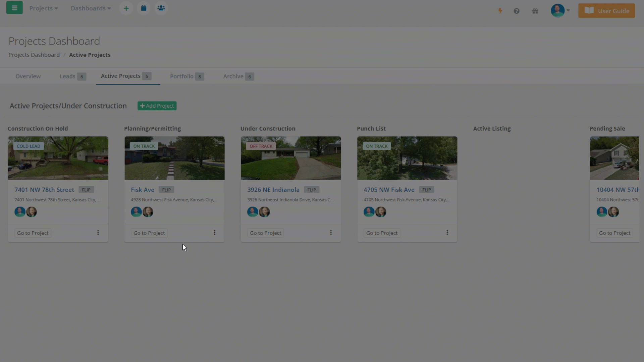
Task: Open the 4705 NW Fisk Ave project link
Action: click(389, 190)
